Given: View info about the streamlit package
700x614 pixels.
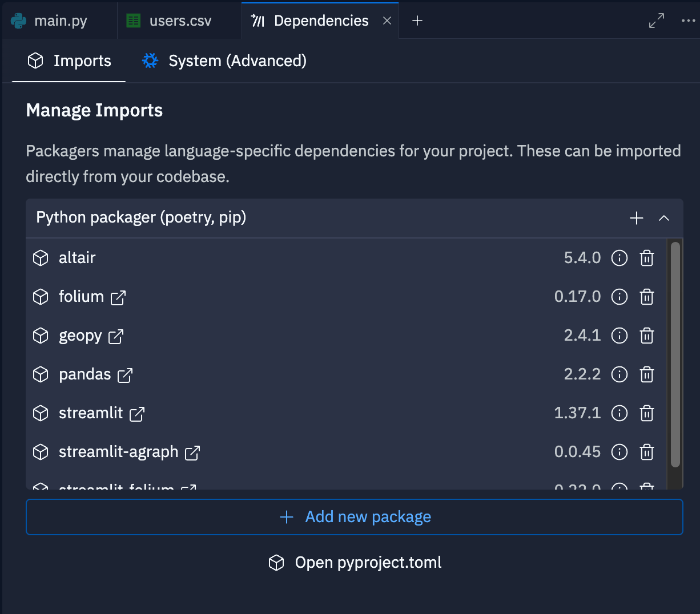Looking at the screenshot, I should [619, 413].
